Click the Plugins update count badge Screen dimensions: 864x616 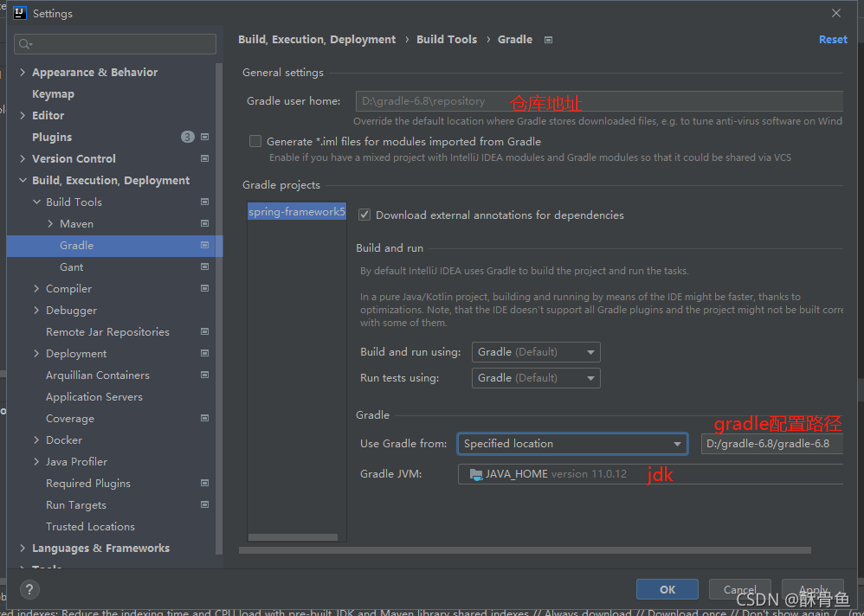point(188,137)
